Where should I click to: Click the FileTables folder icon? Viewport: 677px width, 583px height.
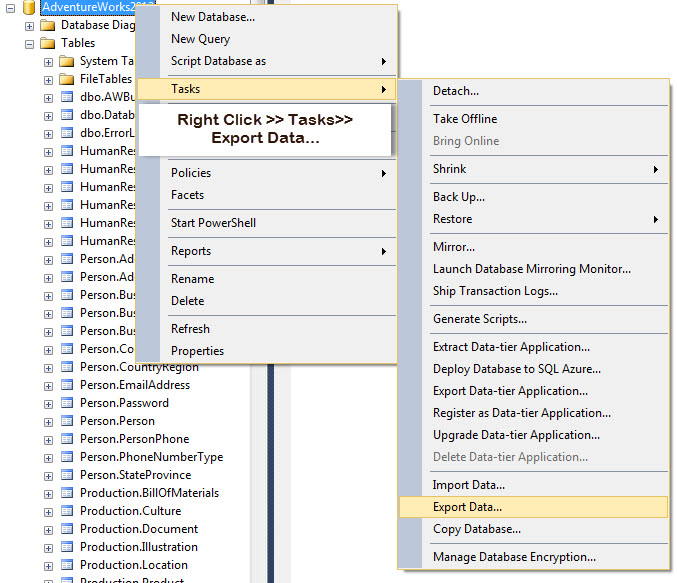pyautogui.click(x=66, y=79)
